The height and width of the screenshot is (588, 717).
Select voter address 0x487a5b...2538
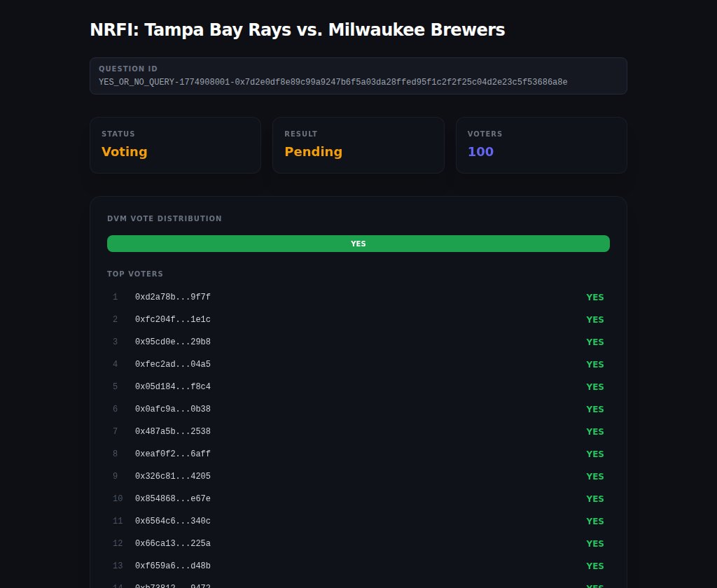click(173, 432)
